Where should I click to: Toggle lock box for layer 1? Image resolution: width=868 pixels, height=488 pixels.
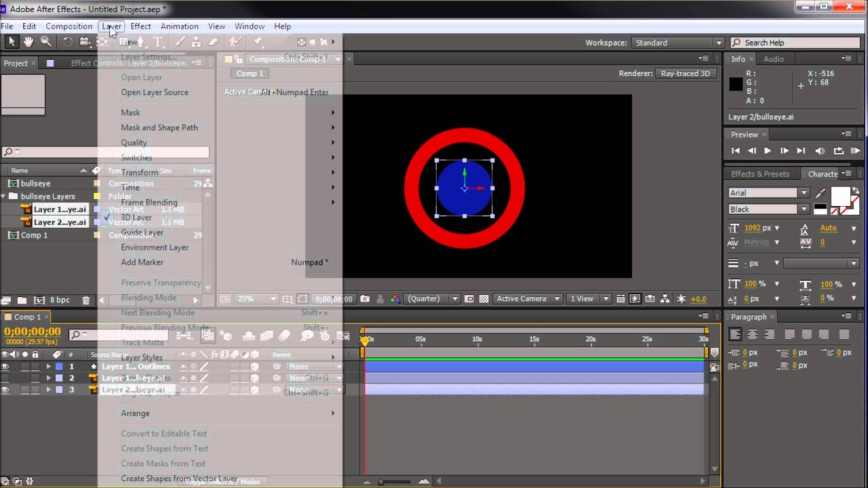tap(35, 367)
